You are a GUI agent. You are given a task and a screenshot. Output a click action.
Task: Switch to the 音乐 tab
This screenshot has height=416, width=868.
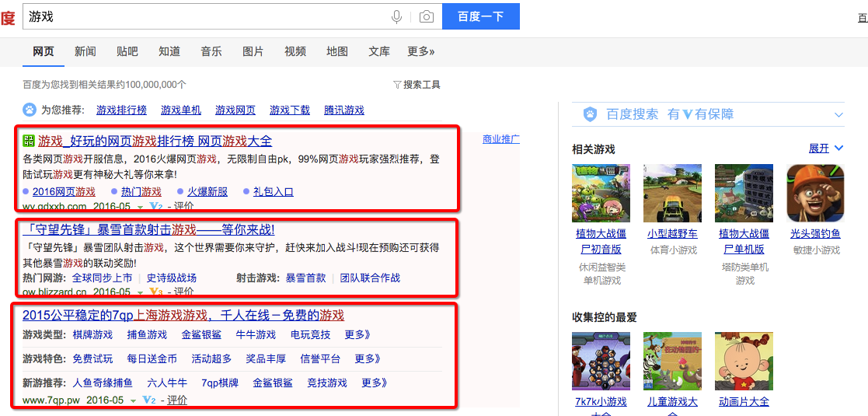211,51
